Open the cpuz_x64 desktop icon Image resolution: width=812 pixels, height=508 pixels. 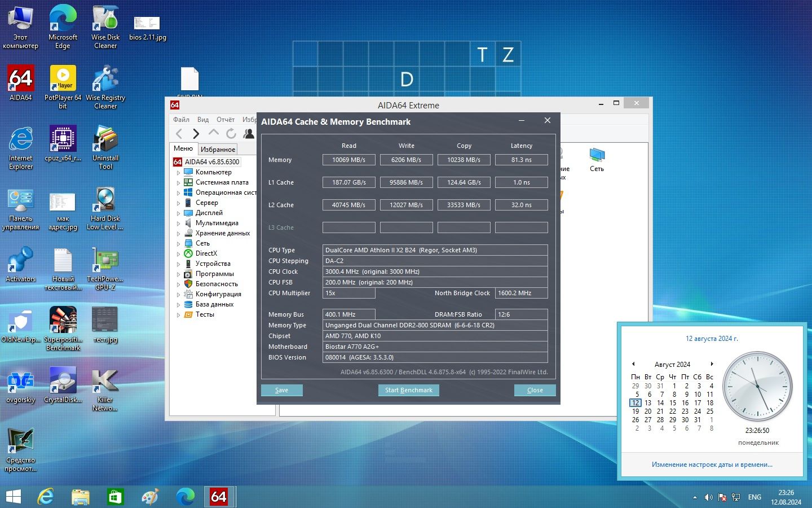63,144
